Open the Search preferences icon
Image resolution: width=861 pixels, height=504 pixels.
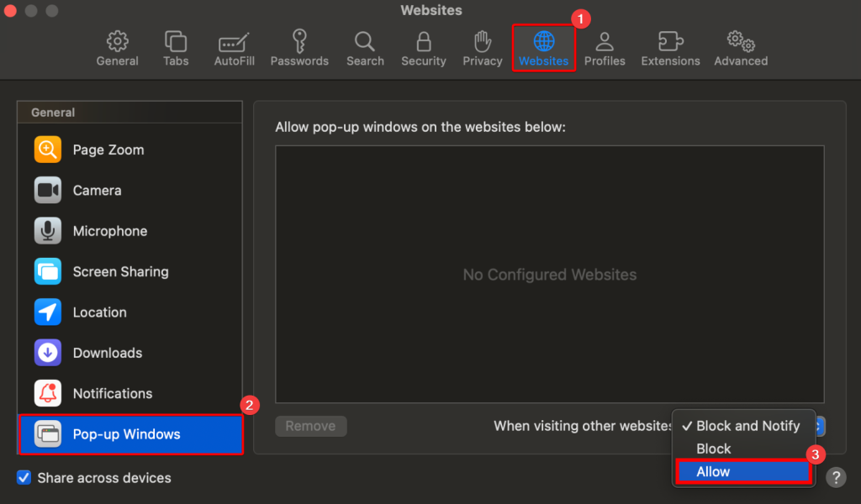click(x=364, y=46)
